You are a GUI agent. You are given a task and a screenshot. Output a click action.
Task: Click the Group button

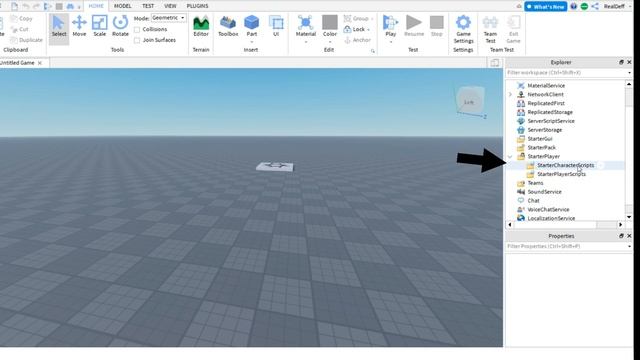click(x=356, y=19)
